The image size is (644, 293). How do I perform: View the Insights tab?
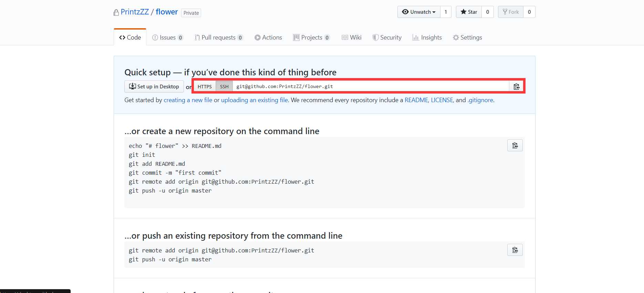427,37
